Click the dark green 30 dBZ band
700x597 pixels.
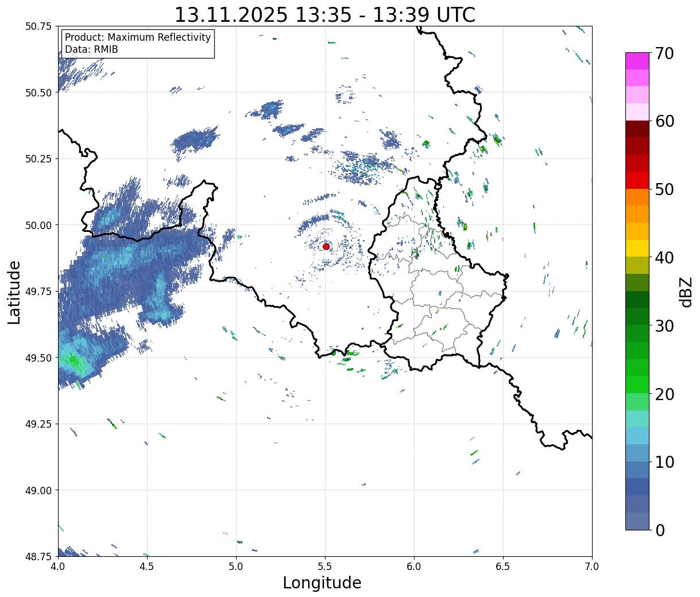point(637,317)
